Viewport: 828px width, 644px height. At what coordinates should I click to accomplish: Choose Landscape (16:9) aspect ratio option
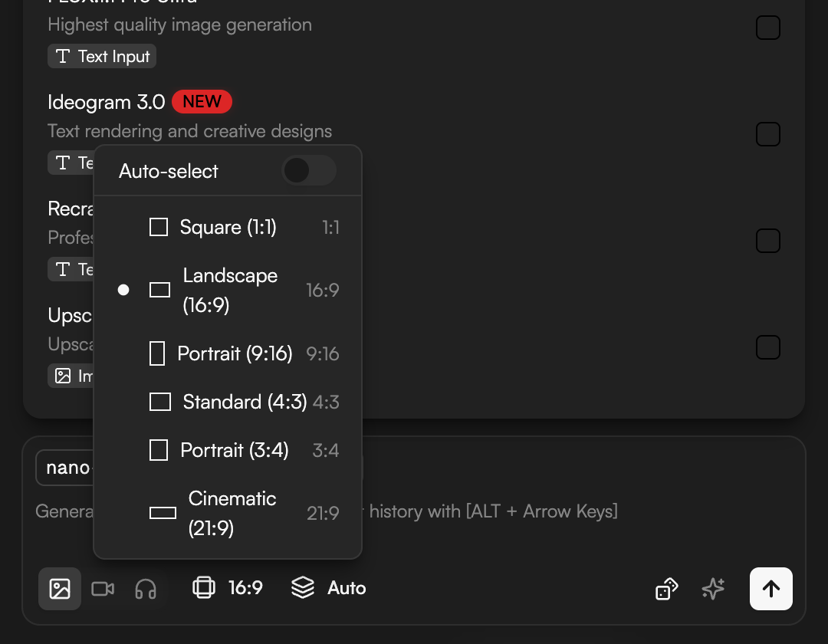point(228,291)
